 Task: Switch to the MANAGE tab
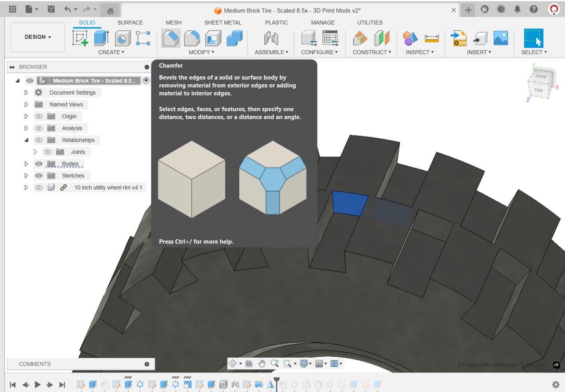click(x=323, y=23)
